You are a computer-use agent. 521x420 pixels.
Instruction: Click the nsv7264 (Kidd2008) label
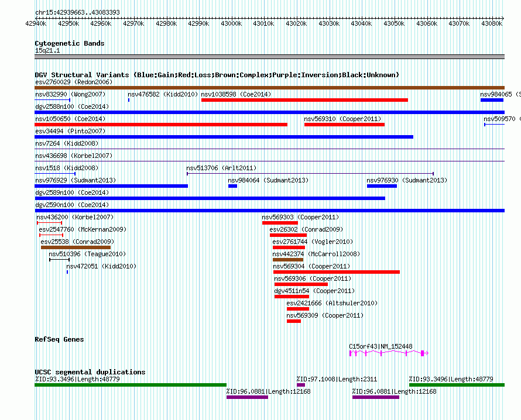[x=67, y=143]
